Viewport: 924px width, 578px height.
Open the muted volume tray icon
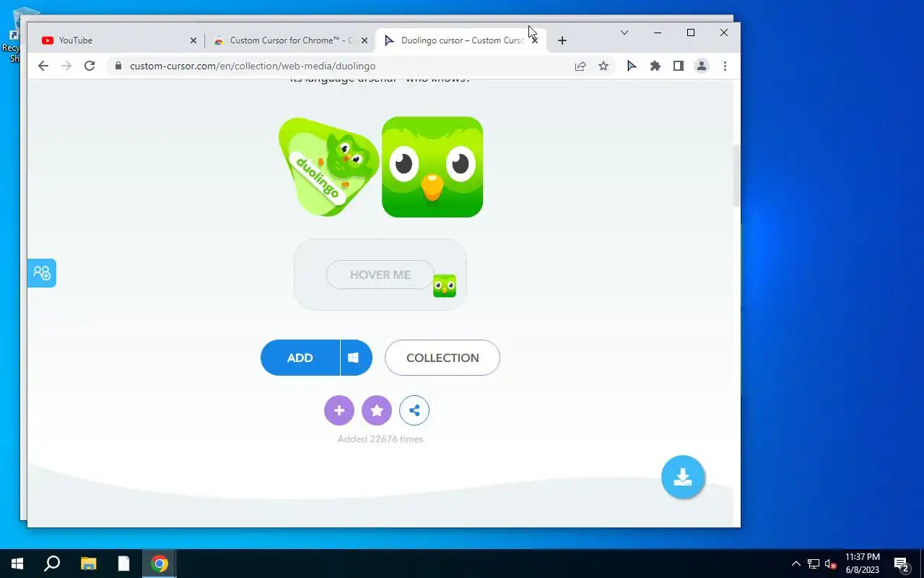click(831, 564)
